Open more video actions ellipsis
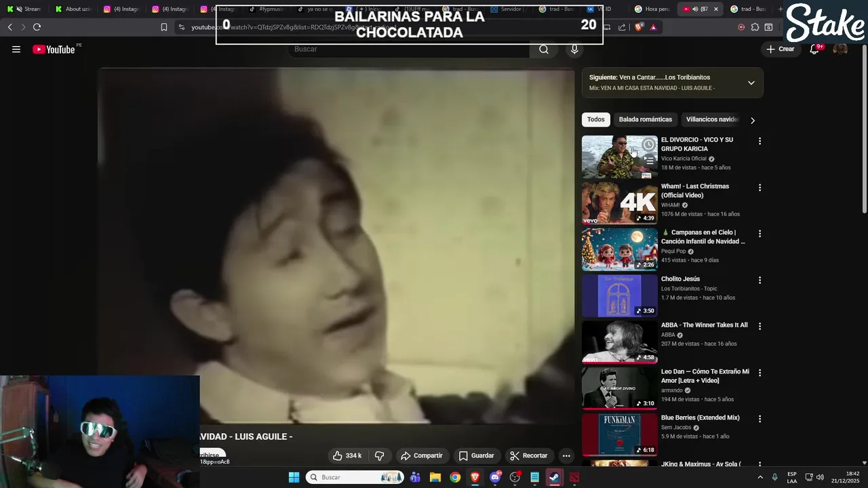The height and width of the screenshot is (488, 868). (566, 455)
